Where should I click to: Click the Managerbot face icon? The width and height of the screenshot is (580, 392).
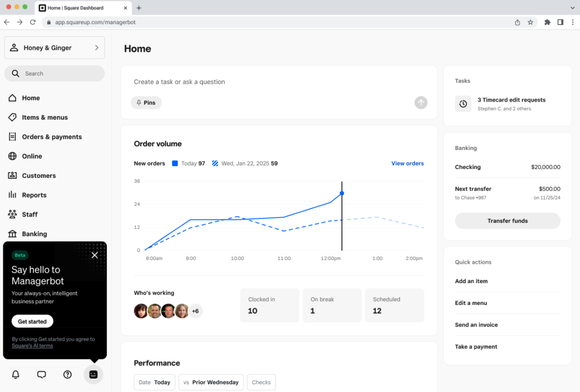[93, 374]
